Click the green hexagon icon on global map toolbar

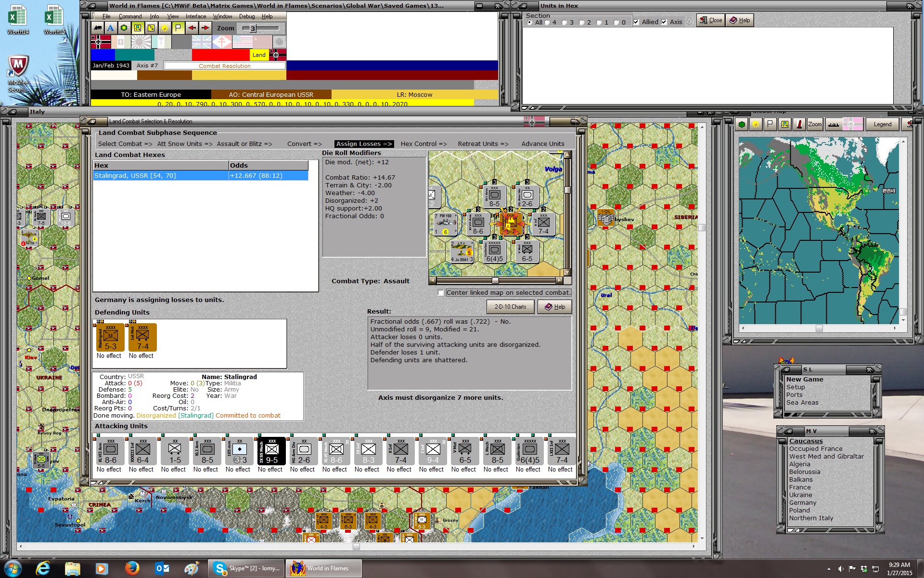pyautogui.click(x=742, y=124)
